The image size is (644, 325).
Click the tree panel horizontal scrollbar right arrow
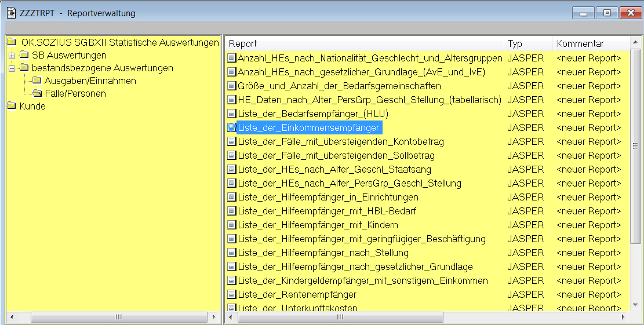213,317
